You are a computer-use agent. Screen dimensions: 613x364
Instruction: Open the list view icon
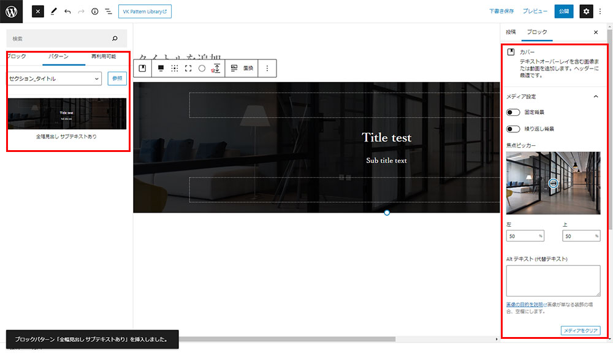109,11
